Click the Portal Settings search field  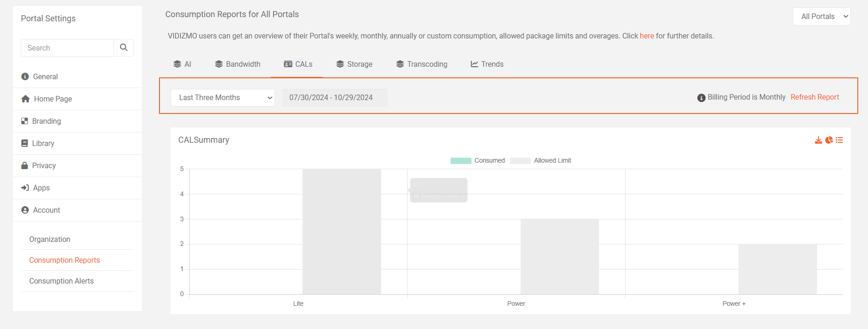(x=67, y=48)
